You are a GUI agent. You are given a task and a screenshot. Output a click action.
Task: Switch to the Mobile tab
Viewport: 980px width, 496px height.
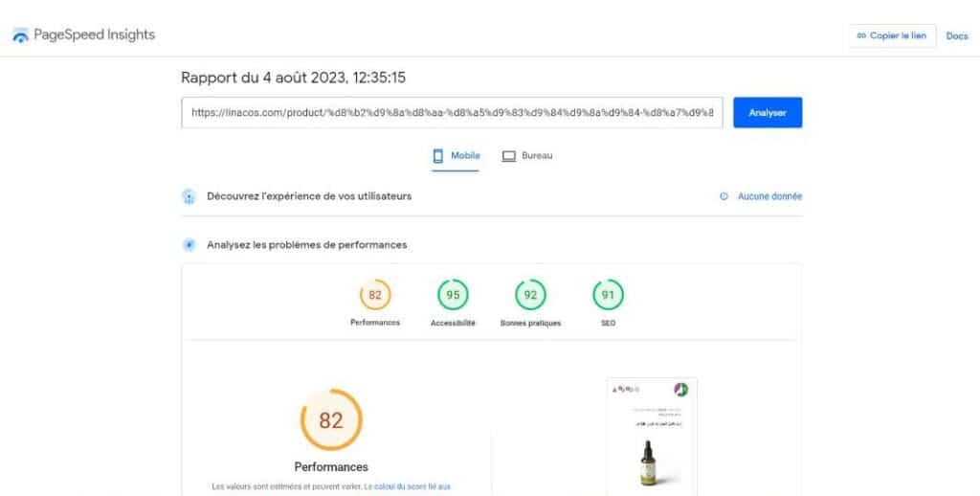pos(456,156)
